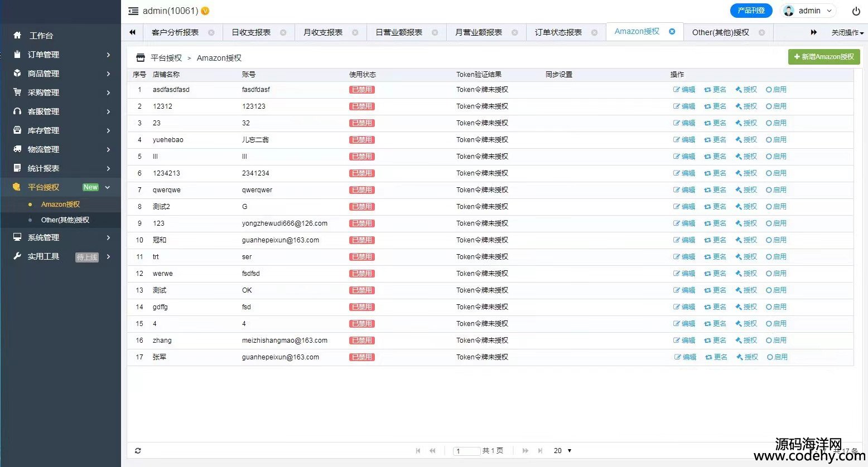Open the admin user dropdown
This screenshot has height=467, width=868.
click(809, 11)
